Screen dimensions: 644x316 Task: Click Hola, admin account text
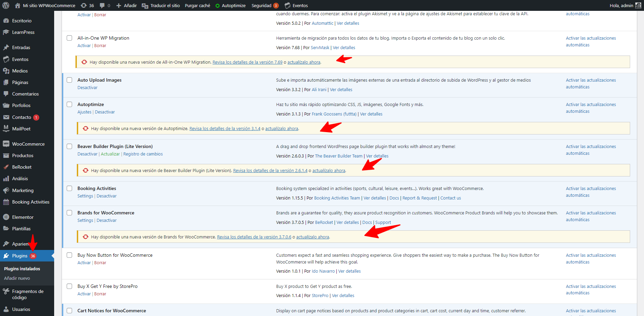click(621, 5)
